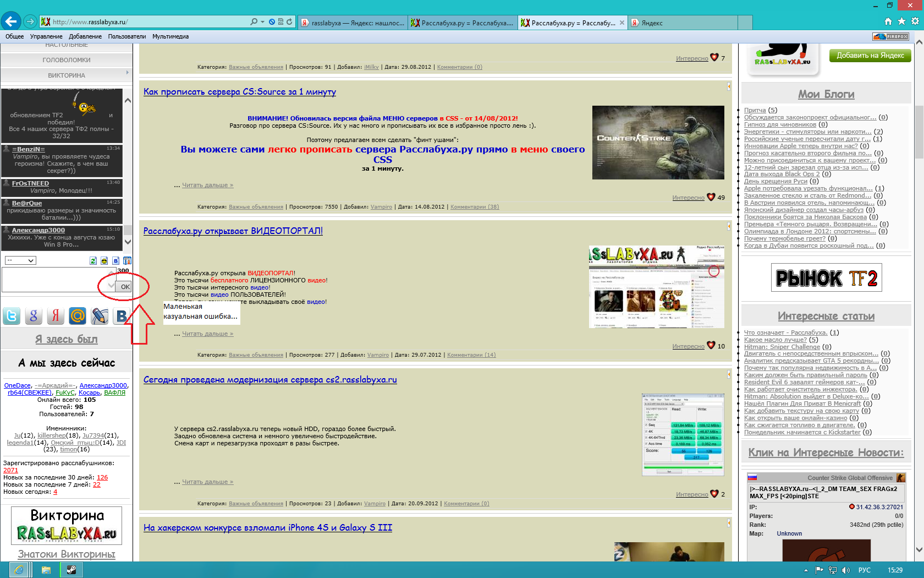924x578 pixels.
Task: Expand the ВИКТОРИНА sidebar menu arrow
Action: [x=128, y=73]
